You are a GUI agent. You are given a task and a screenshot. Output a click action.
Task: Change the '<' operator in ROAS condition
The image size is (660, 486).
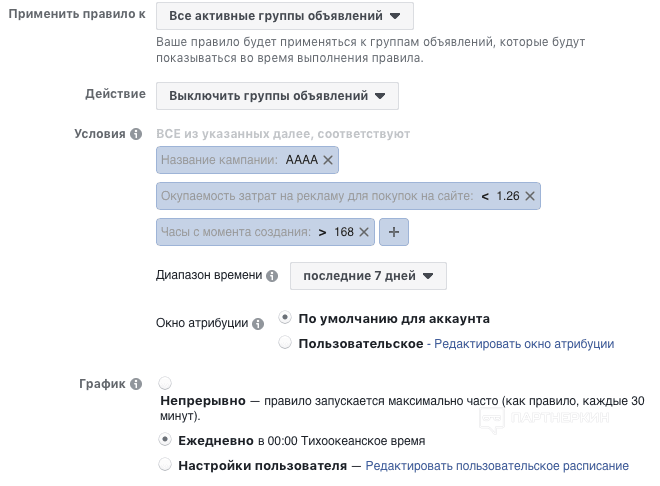485,197
